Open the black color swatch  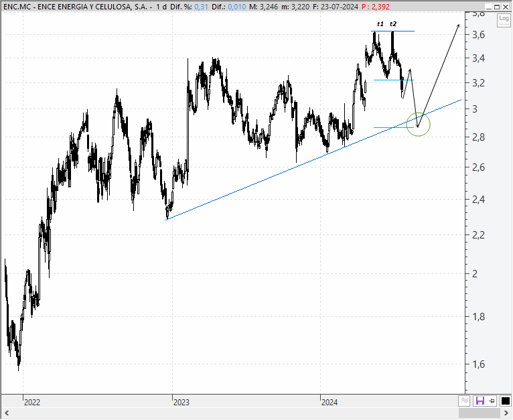(505, 401)
